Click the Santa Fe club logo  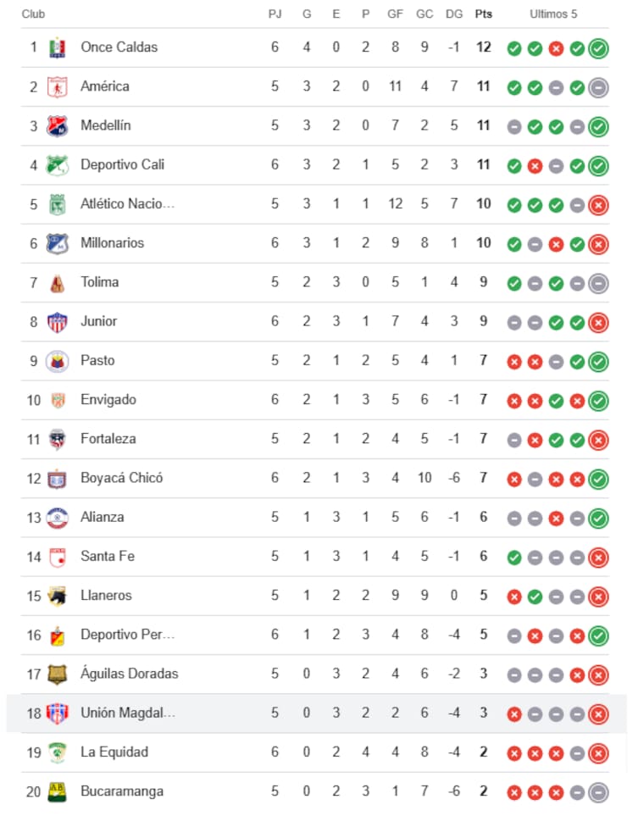coord(57,557)
